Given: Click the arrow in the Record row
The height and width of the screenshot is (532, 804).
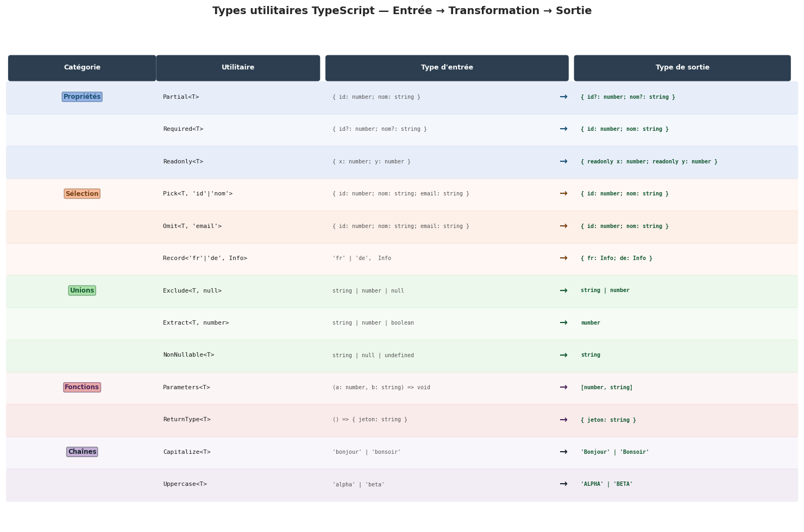Looking at the screenshot, I should click(563, 258).
